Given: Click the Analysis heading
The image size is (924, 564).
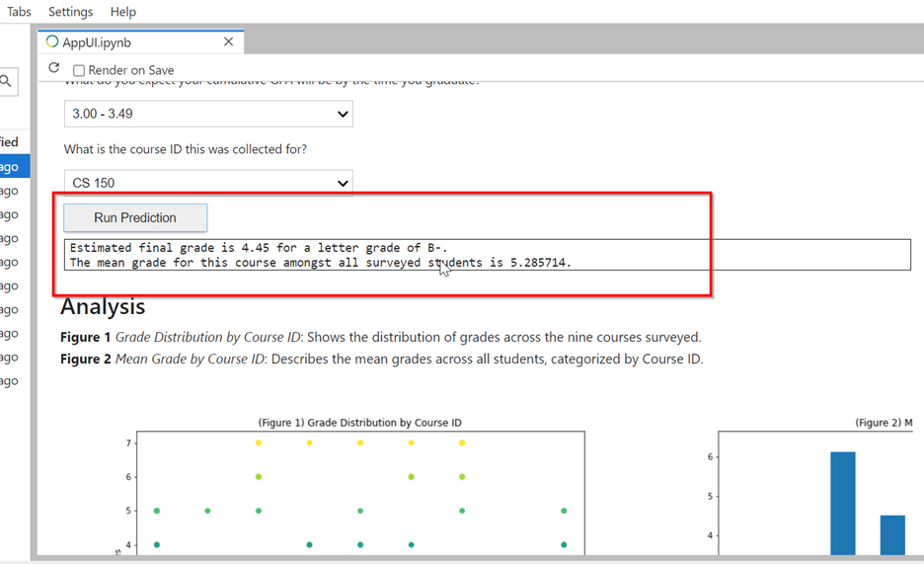Looking at the screenshot, I should pos(103,306).
